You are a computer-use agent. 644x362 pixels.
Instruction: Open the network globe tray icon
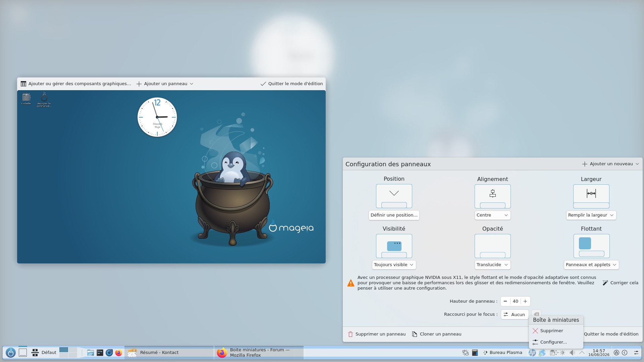(542, 353)
